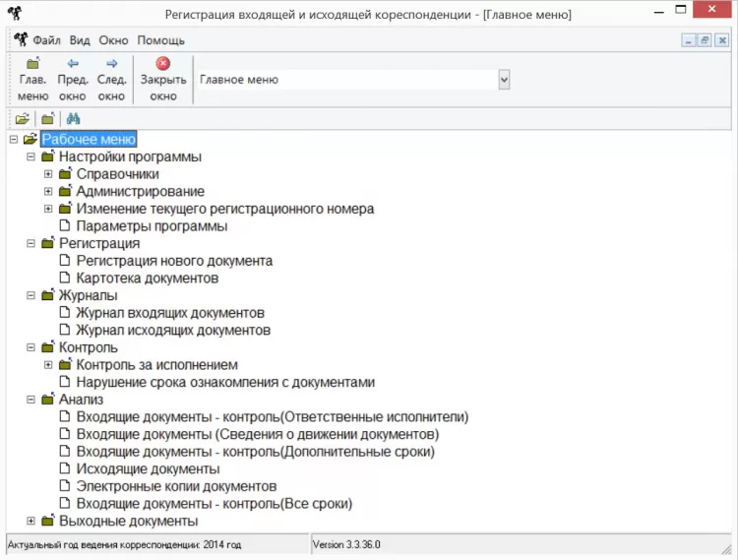Select Картотека документов item
Screen dimensions: 738x560
tap(148, 278)
